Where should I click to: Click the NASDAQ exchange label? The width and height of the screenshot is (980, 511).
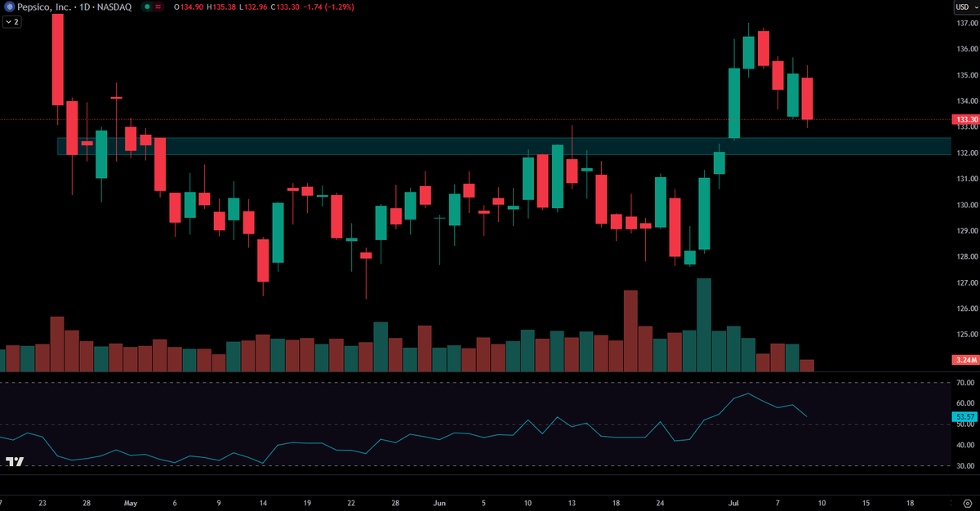click(x=114, y=7)
